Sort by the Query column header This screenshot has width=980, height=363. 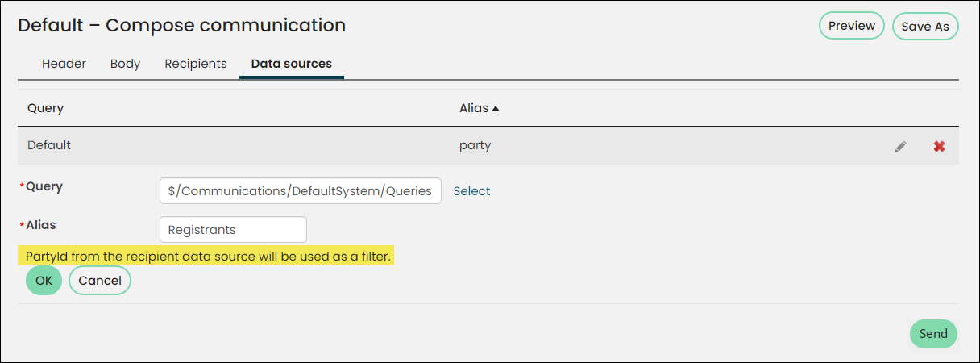click(x=45, y=108)
